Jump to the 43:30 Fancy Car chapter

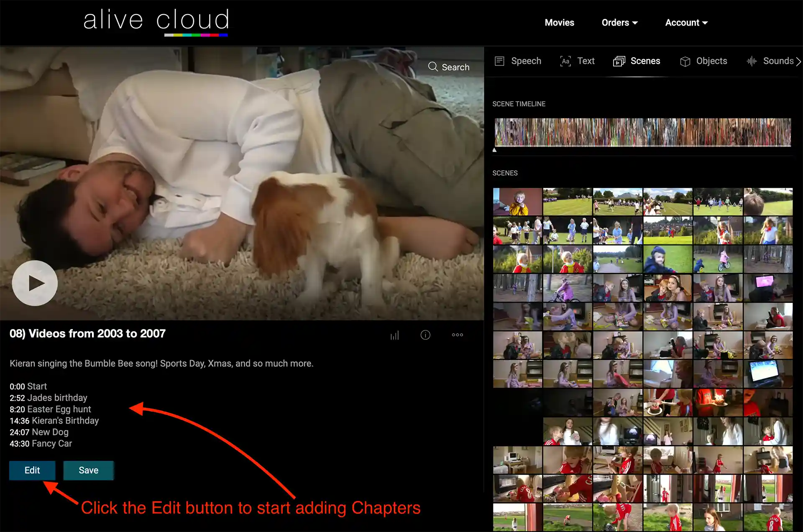pyautogui.click(x=41, y=444)
